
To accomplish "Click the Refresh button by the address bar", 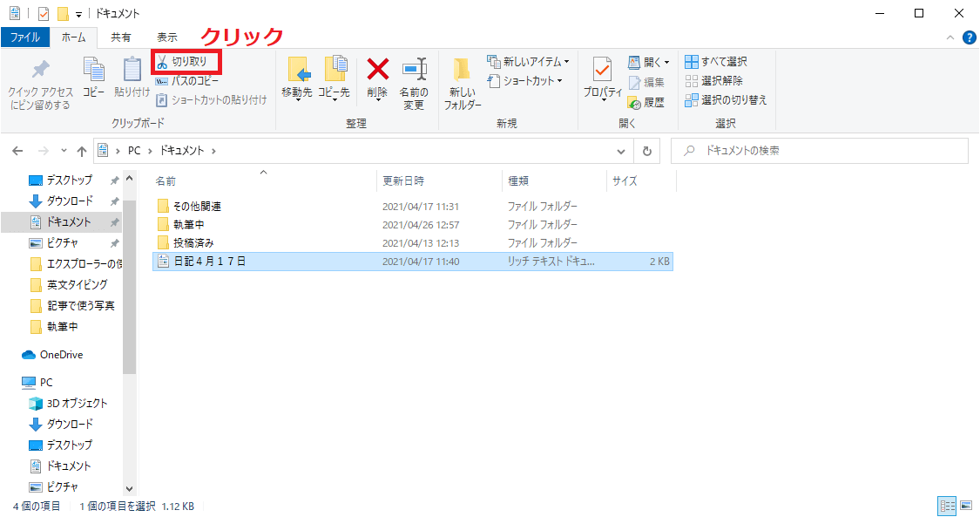I will coord(647,151).
